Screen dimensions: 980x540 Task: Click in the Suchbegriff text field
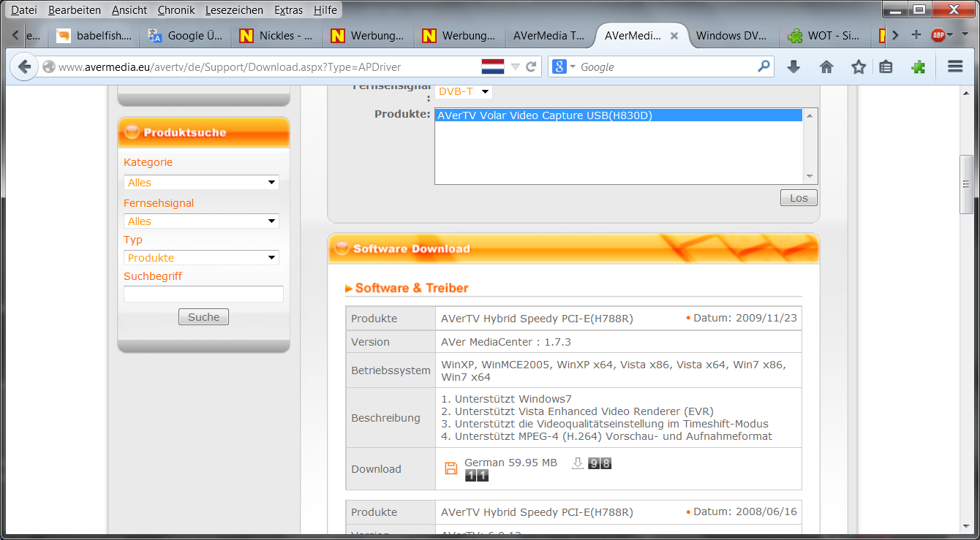click(x=203, y=294)
